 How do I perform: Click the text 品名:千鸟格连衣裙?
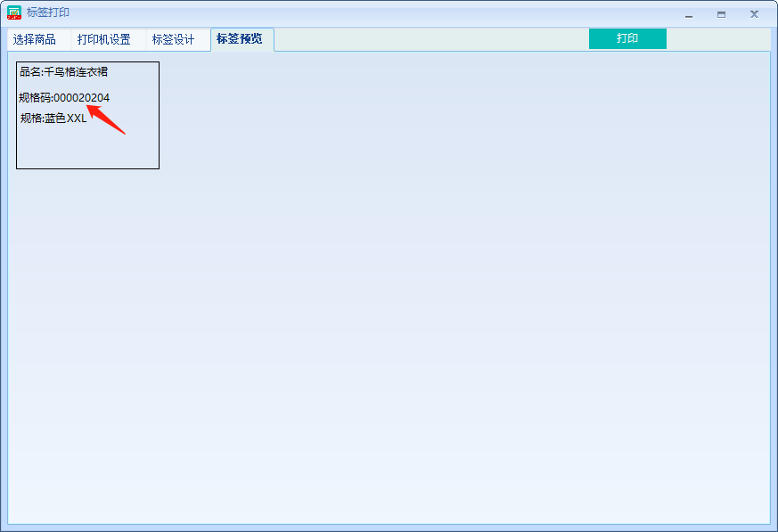pyautogui.click(x=63, y=72)
